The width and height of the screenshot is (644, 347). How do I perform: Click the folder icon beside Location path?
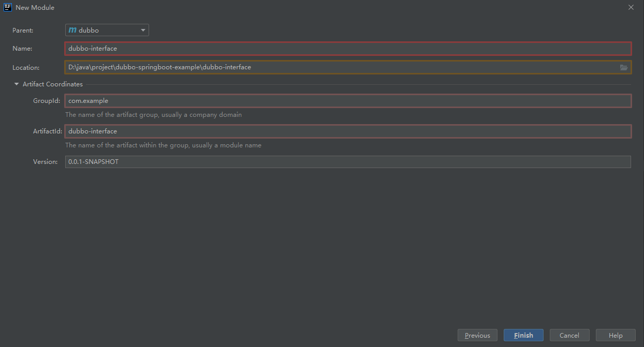coord(623,67)
